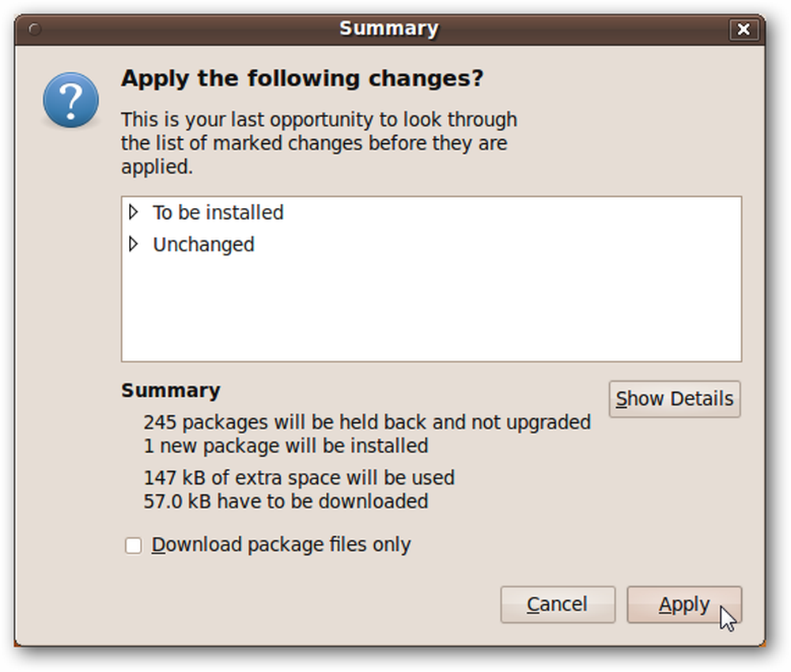Click the blue question mark icon
Image resolution: width=791 pixels, height=672 pixels.
[70, 100]
